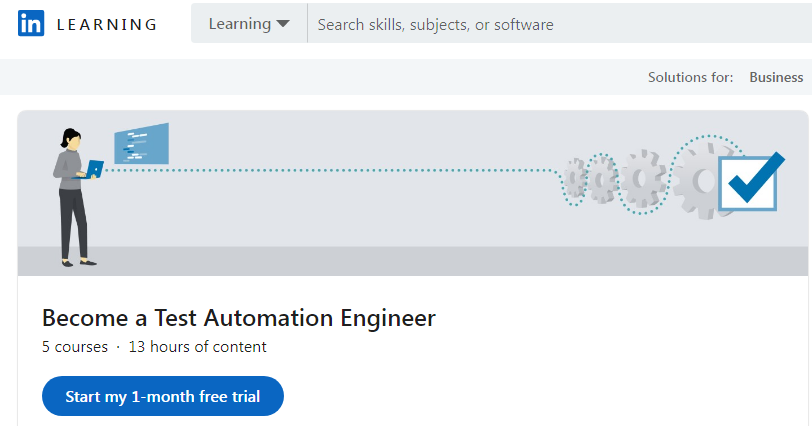Click the '13 hours of content' text

click(197, 347)
